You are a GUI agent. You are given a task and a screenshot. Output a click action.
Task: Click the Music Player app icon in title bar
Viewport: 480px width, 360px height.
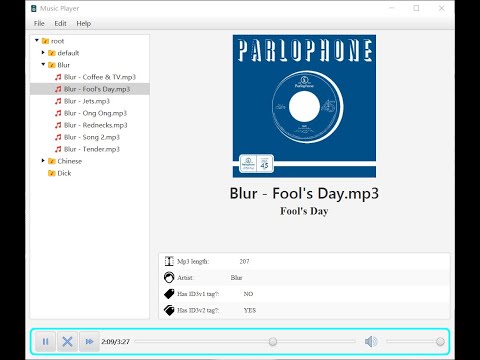(33, 8)
